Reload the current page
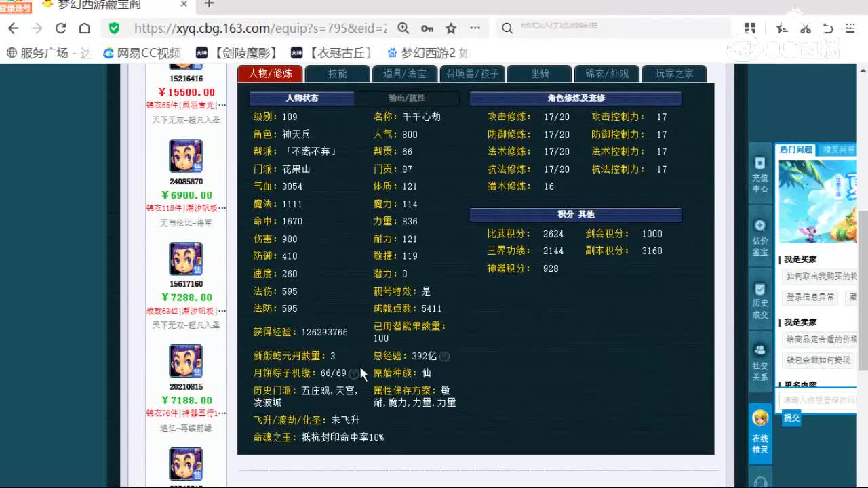868x488 pixels. (x=60, y=28)
